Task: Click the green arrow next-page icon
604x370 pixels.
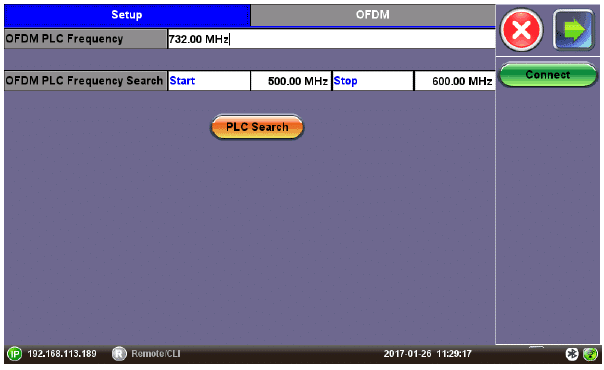Action: [x=573, y=30]
